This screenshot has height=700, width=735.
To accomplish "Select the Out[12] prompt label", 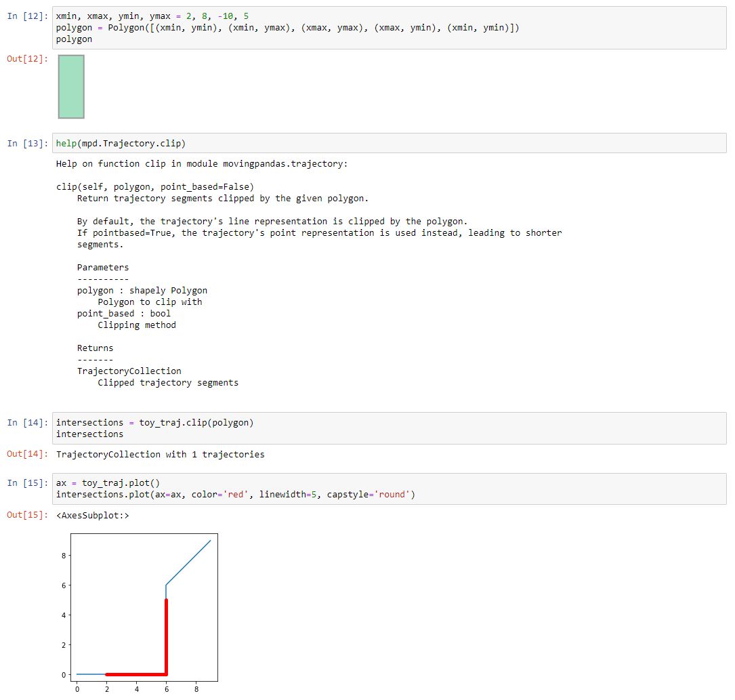I will coord(28,58).
